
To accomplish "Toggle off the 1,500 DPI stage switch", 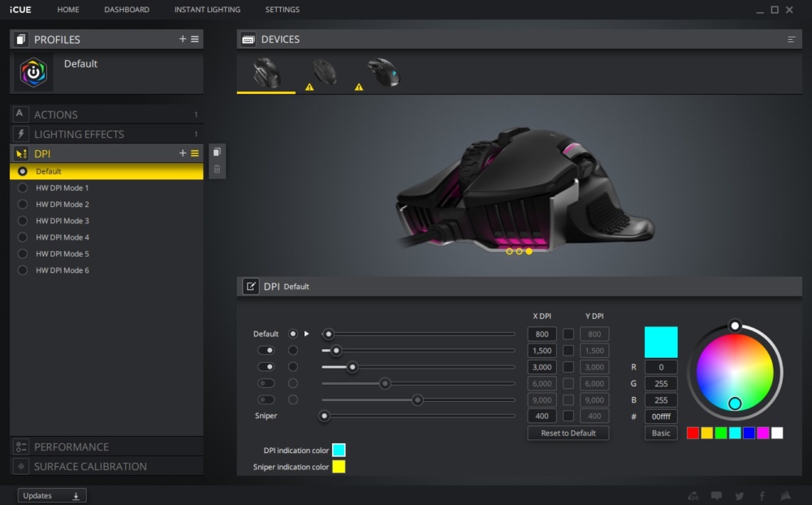I will point(266,350).
